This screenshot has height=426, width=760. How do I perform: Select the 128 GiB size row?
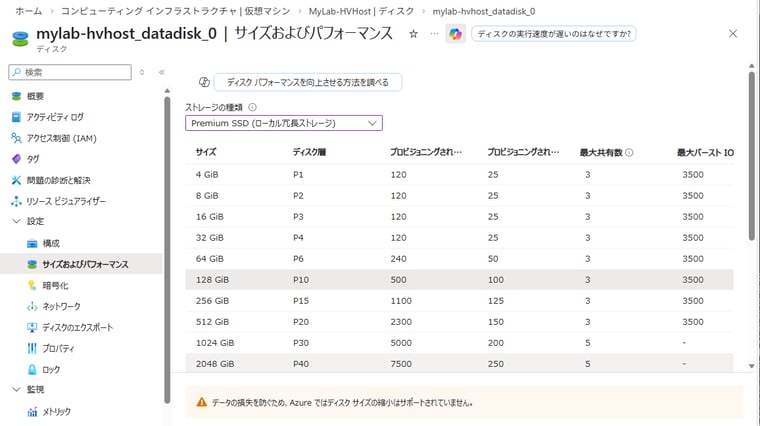tap(459, 280)
